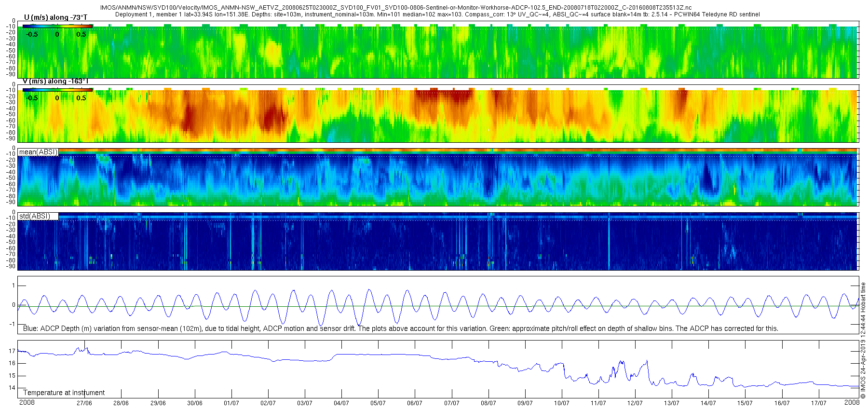The height and width of the screenshot is (410, 868).
Task: Click the '04/07' date tick label
Action: tap(341, 403)
